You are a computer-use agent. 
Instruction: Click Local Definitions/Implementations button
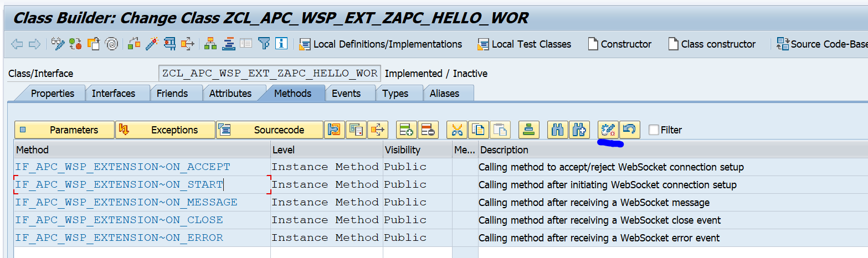(381, 44)
